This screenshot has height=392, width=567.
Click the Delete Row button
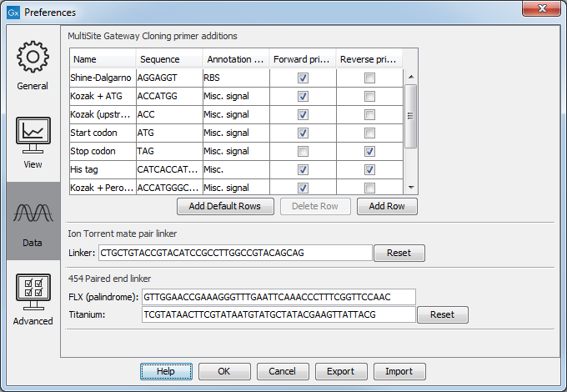coord(315,206)
